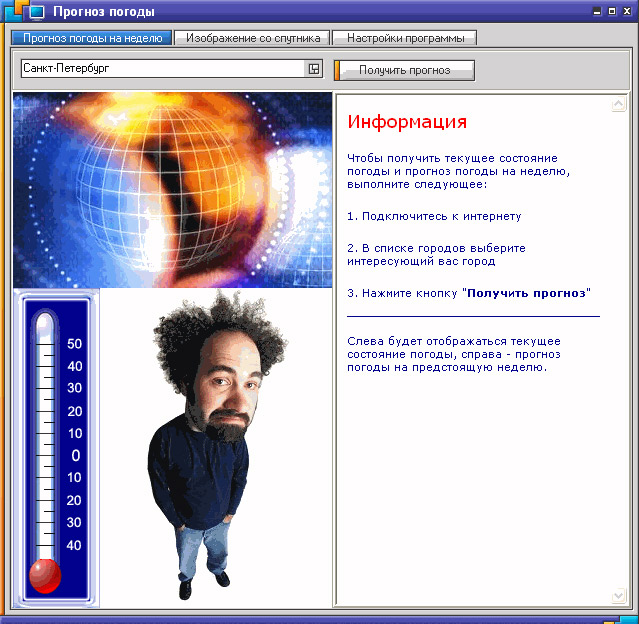Image resolution: width=639 pixels, height=624 pixels.
Task: Click the '0' mark on the thermometer
Action: (76, 455)
